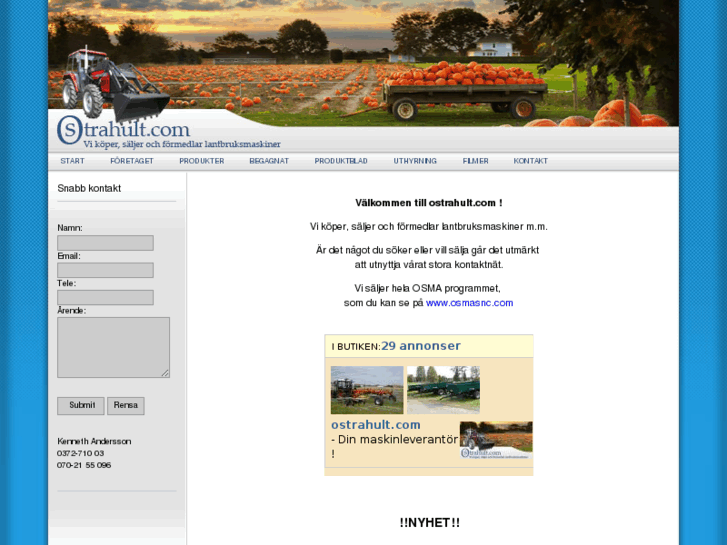Click the name Kenneth Andersson
The image size is (727, 545).
94,441
